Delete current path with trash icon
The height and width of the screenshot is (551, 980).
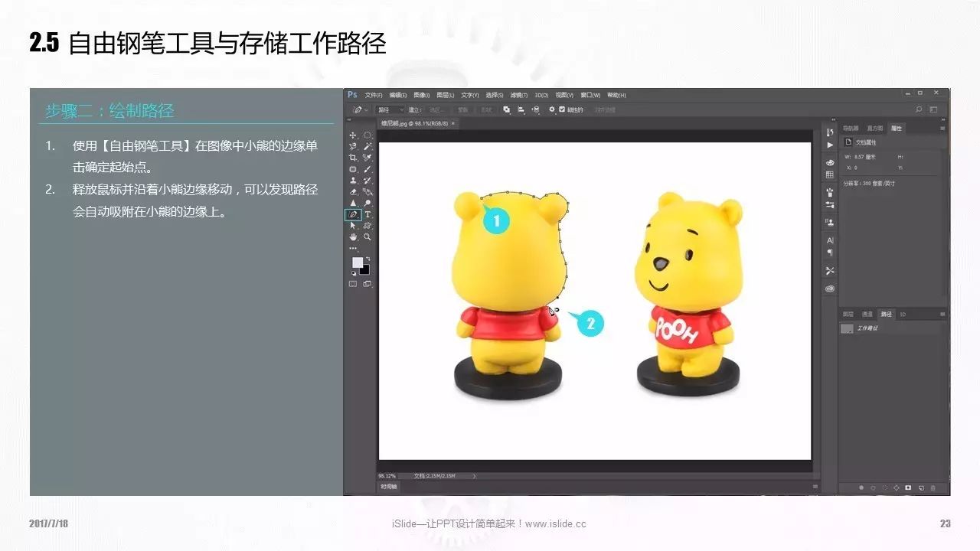[x=933, y=487]
